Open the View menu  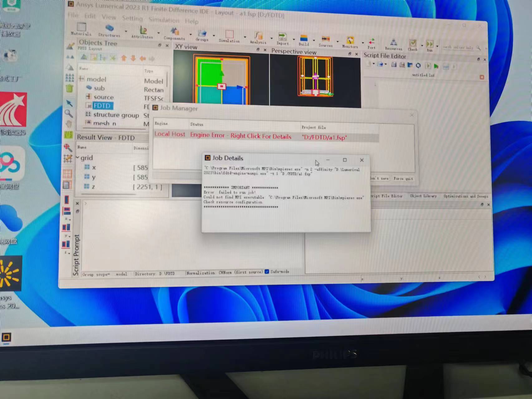coord(109,17)
